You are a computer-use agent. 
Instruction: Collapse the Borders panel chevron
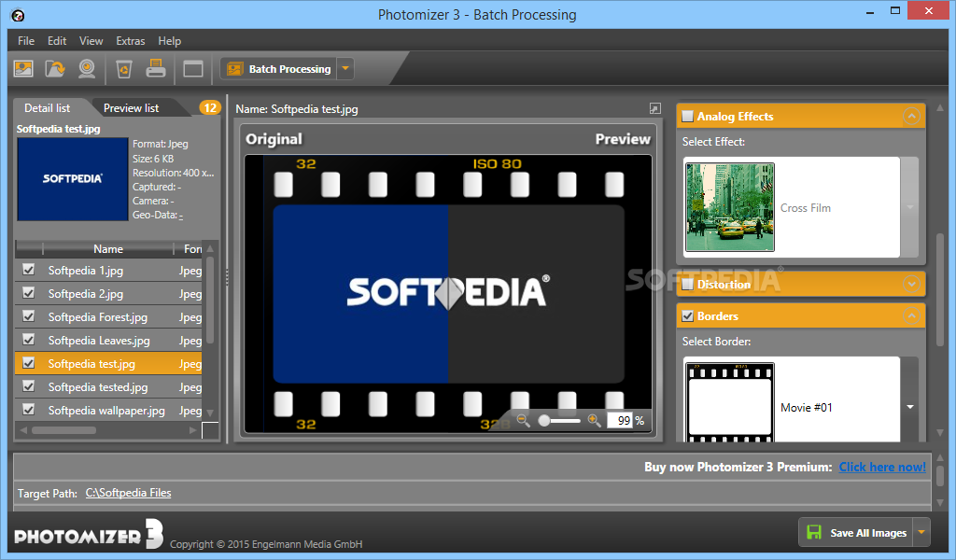(911, 315)
